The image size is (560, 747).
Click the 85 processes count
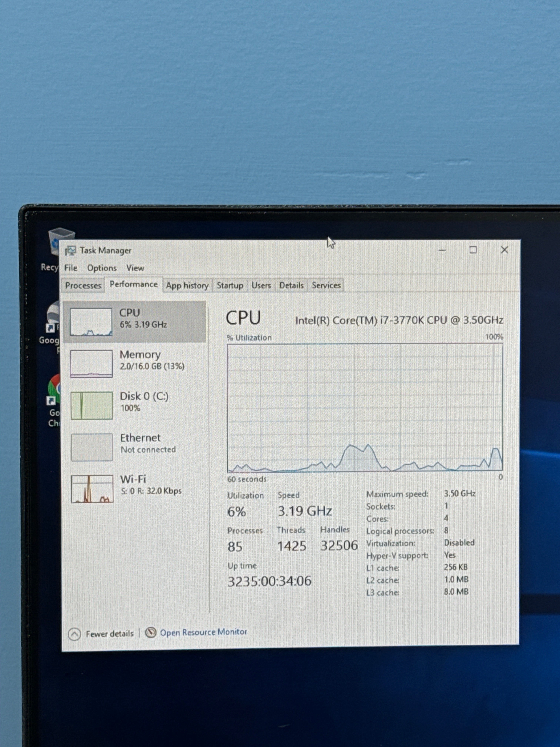[x=235, y=547]
